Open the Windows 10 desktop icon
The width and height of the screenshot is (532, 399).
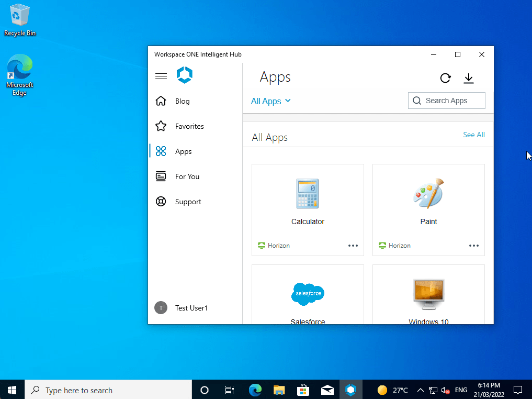coord(428,294)
